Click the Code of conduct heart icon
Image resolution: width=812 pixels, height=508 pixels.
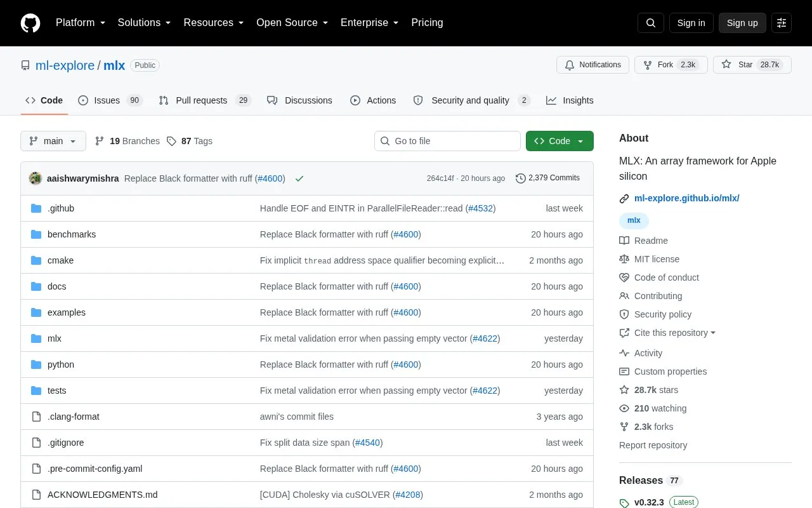(x=624, y=277)
